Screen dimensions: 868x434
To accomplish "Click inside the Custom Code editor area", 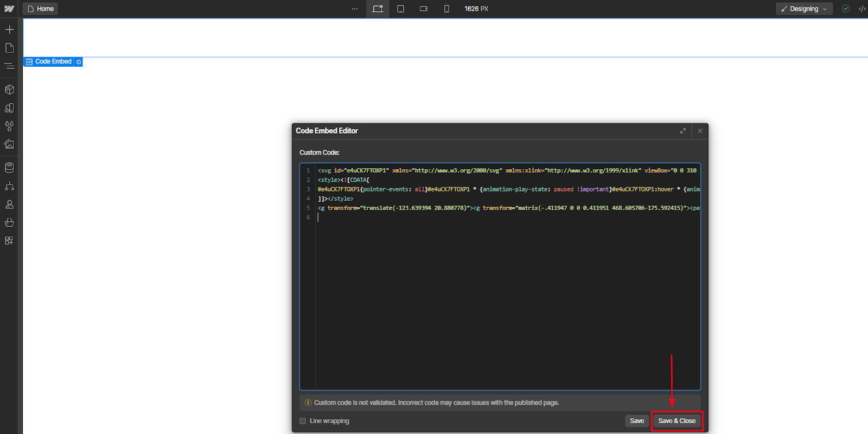I will coord(500,277).
